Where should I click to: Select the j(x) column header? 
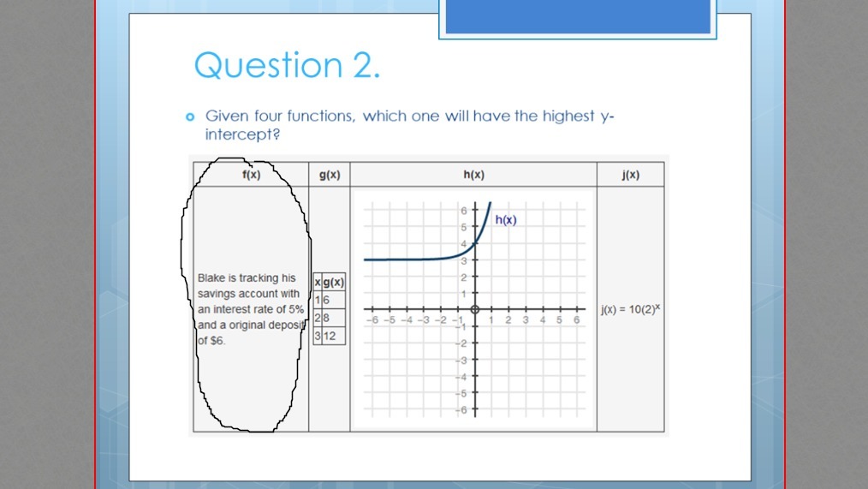631,175
